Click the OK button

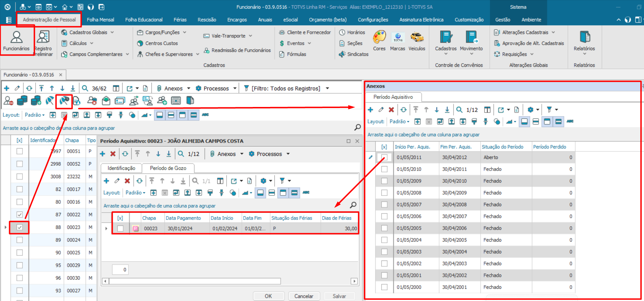point(268,296)
